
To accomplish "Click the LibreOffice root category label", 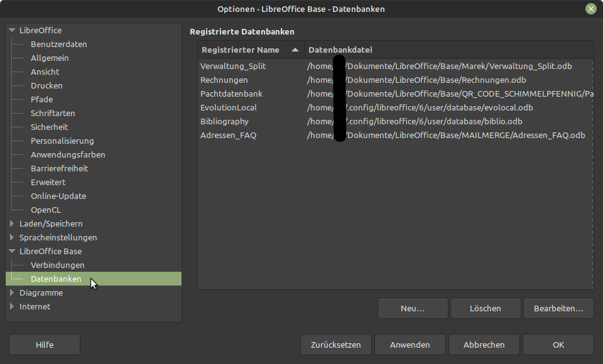I will pyautogui.click(x=40, y=30).
